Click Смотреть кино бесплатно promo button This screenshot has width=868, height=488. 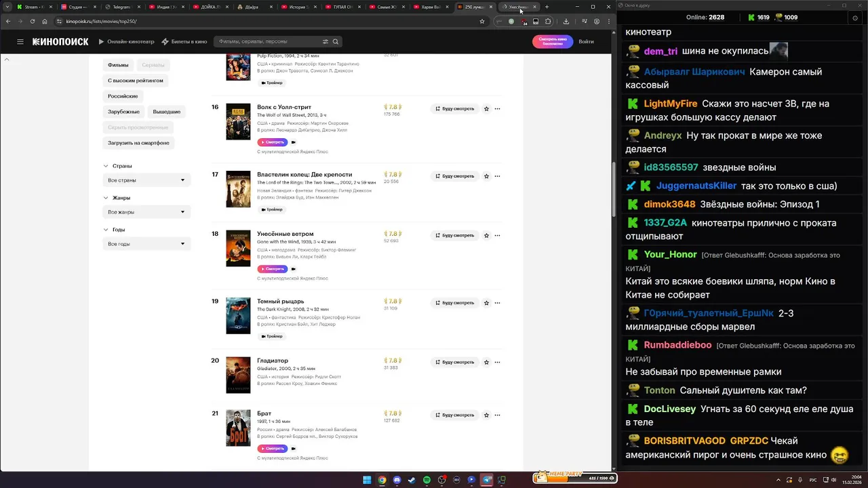coord(553,41)
